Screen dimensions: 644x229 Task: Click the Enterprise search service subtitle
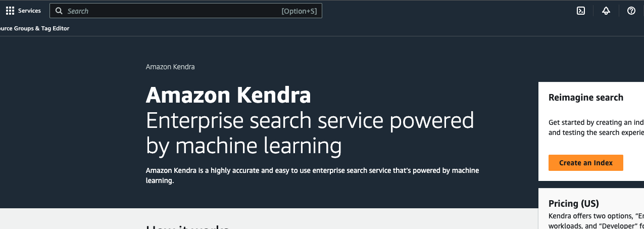click(310, 133)
